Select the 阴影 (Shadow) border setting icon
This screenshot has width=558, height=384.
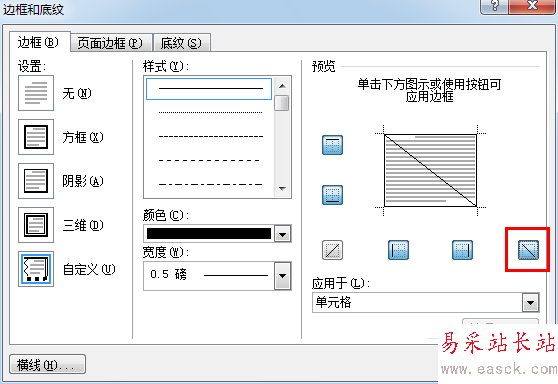click(x=36, y=181)
